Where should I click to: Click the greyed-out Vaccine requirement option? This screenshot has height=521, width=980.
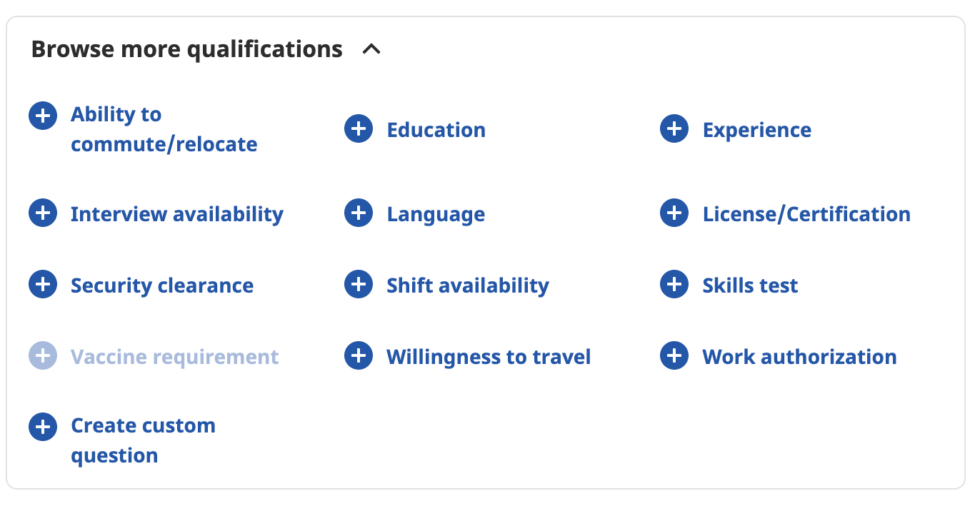point(174,357)
